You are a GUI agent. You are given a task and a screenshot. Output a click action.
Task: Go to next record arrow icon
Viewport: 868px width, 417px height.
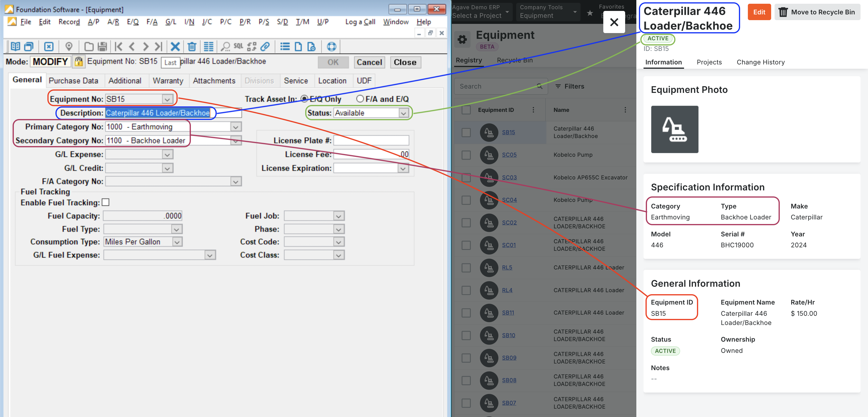point(145,47)
